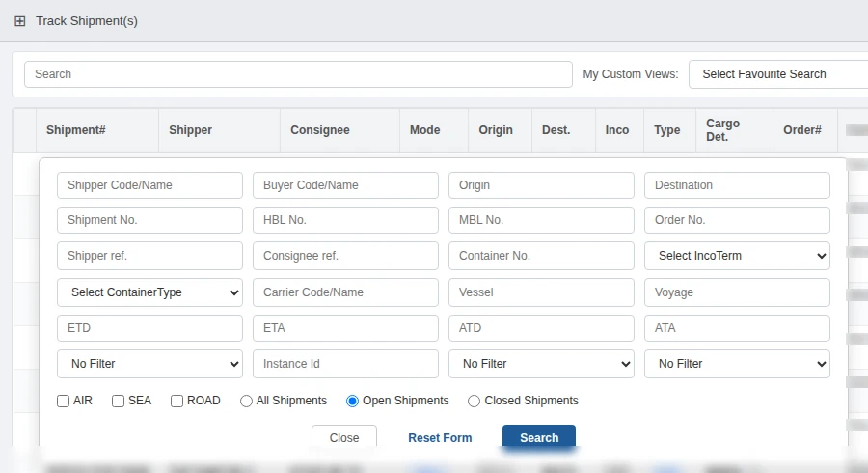Check the SEA checkbox
Screen dimensions: 868x473
click(118, 401)
